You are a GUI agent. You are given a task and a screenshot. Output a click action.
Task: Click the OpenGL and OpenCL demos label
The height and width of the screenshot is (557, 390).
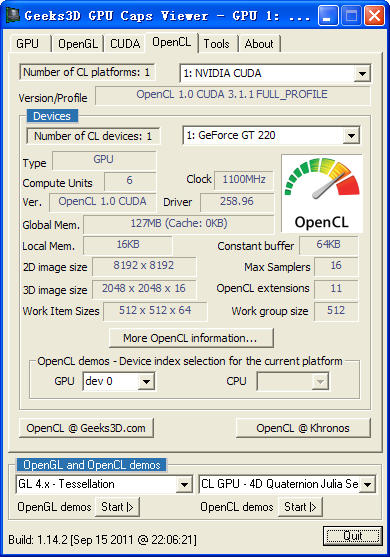(92, 465)
